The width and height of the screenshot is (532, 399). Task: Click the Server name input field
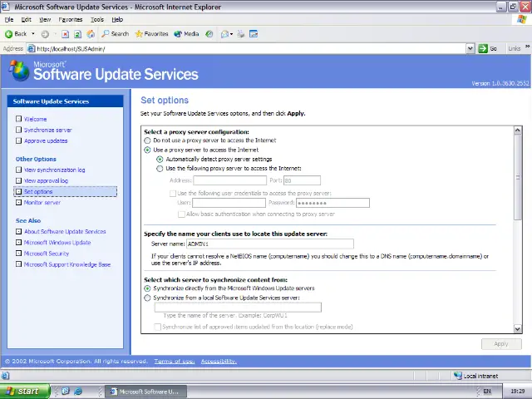click(x=269, y=244)
